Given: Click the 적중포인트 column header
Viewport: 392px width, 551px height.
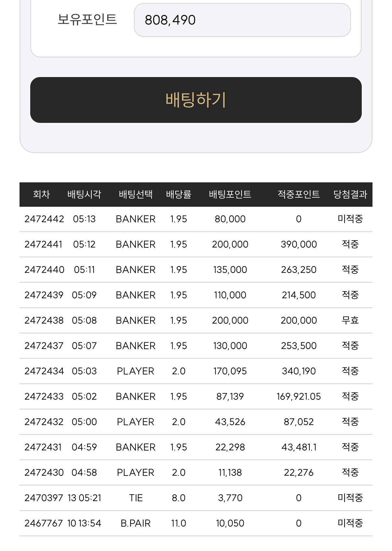Looking at the screenshot, I should (299, 194).
